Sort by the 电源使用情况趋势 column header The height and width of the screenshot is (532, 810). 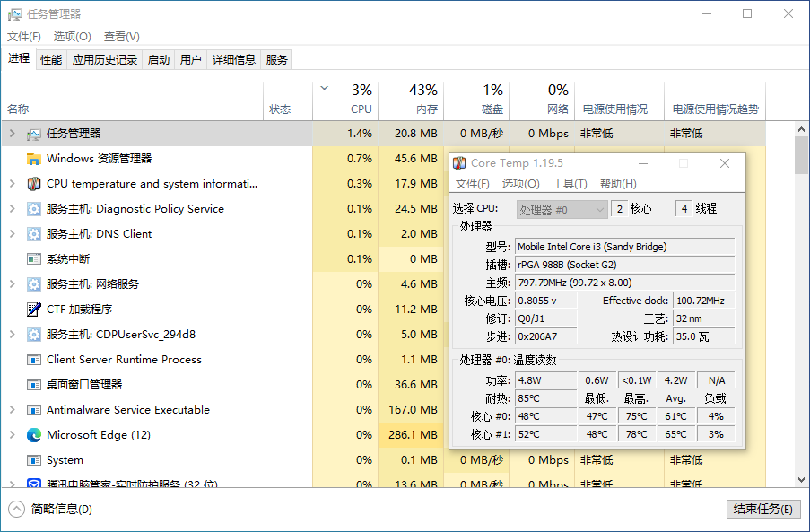(715, 101)
